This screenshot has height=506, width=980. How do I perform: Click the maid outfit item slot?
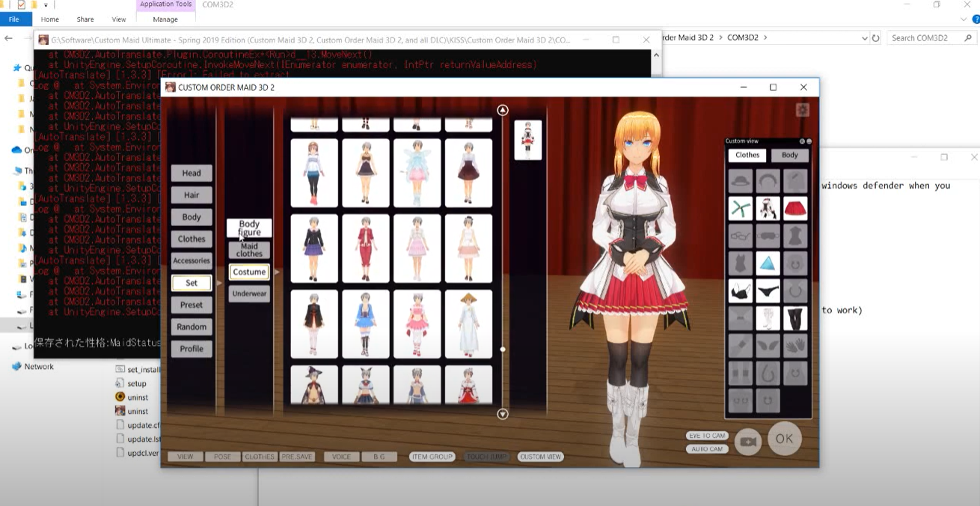(768, 208)
